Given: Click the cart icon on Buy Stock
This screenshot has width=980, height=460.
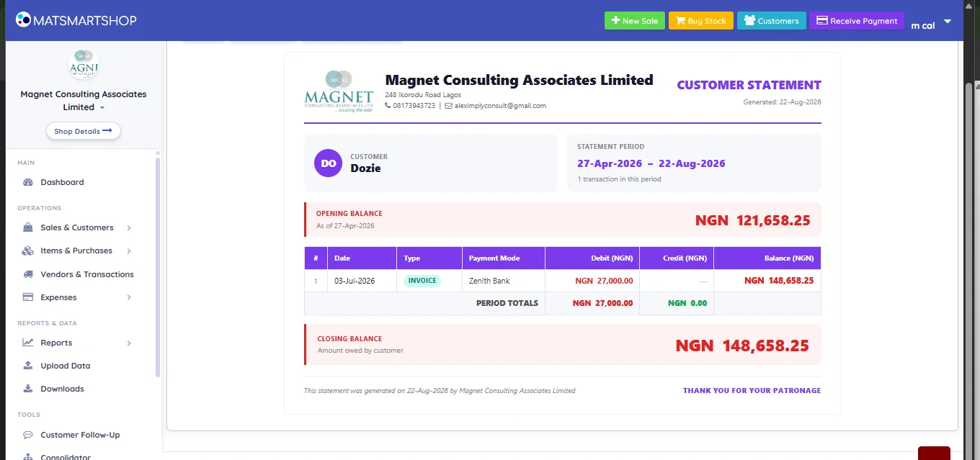Looking at the screenshot, I should pyautogui.click(x=680, y=21).
